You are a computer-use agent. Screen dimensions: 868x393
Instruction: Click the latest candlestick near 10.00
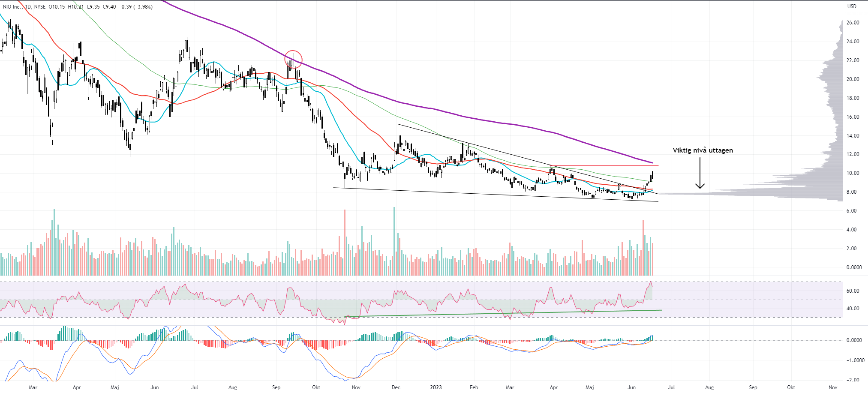652,175
